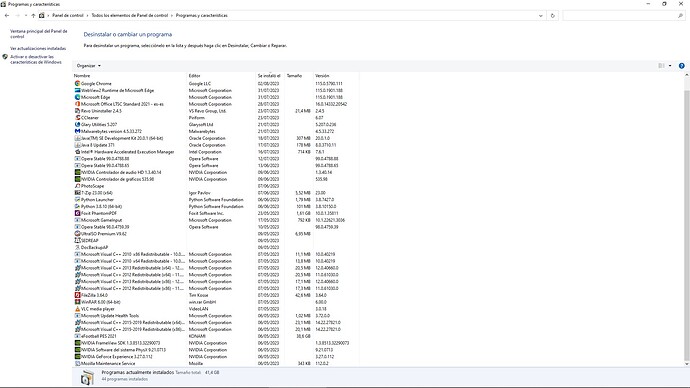Sort by the Se instaló el column

[270, 76]
